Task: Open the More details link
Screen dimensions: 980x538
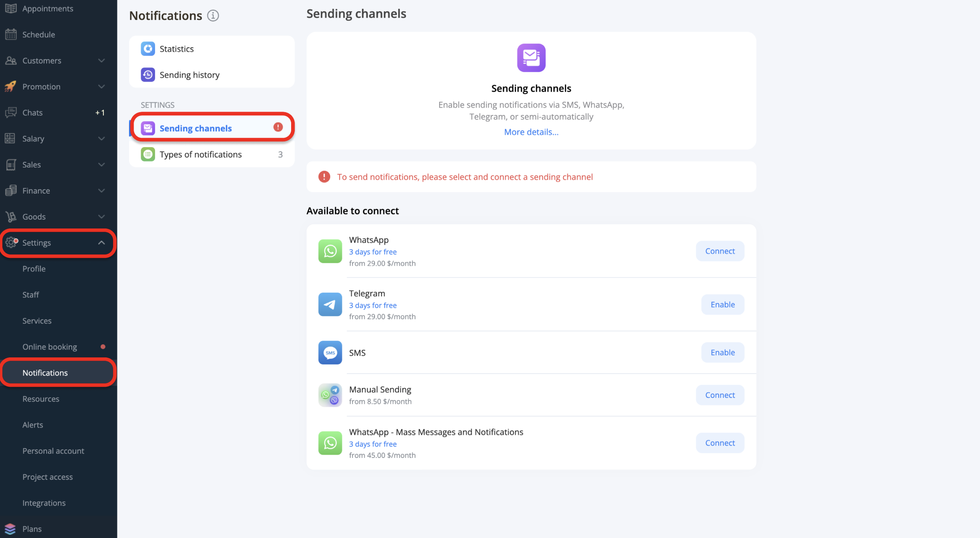Action: pyautogui.click(x=531, y=132)
